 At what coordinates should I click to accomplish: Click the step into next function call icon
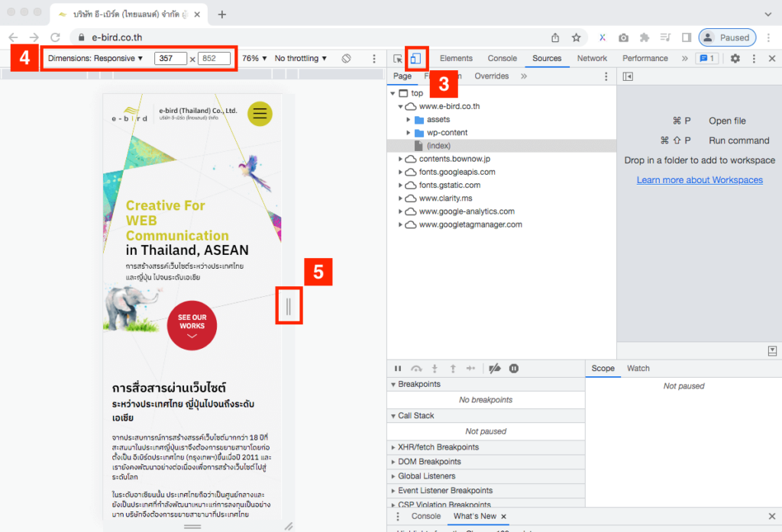(434, 369)
